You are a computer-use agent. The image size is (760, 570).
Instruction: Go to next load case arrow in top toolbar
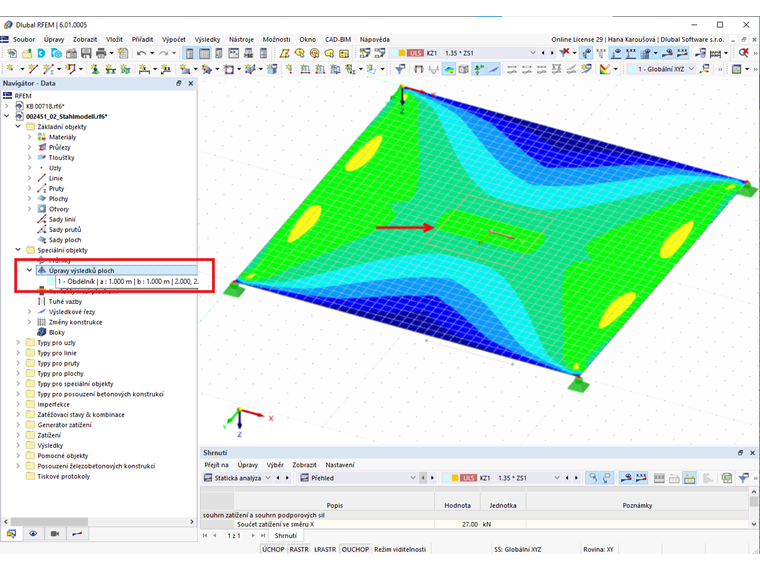point(552,53)
